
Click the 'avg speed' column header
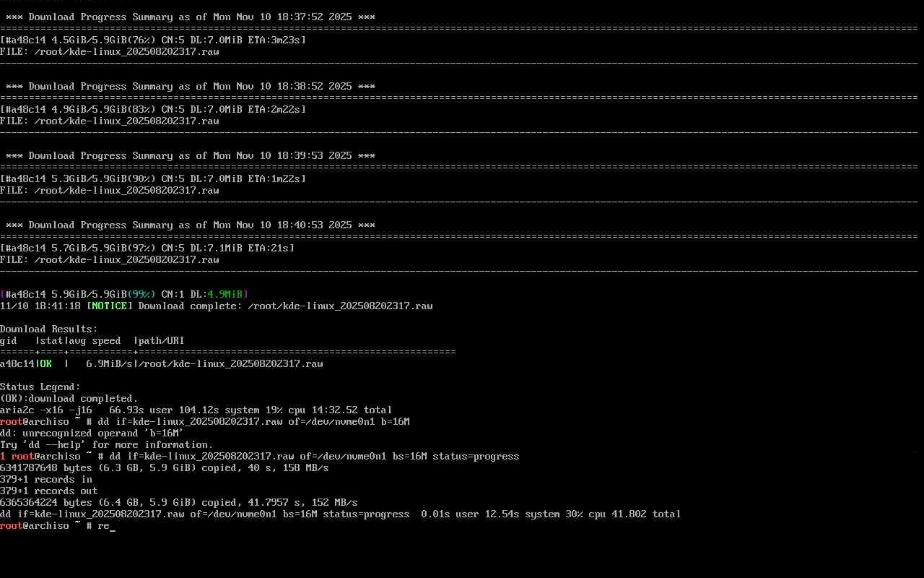95,340
